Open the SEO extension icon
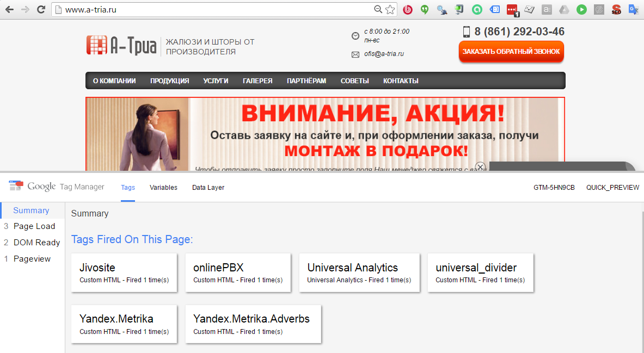Viewport: 644px width, 353px height. click(x=616, y=9)
